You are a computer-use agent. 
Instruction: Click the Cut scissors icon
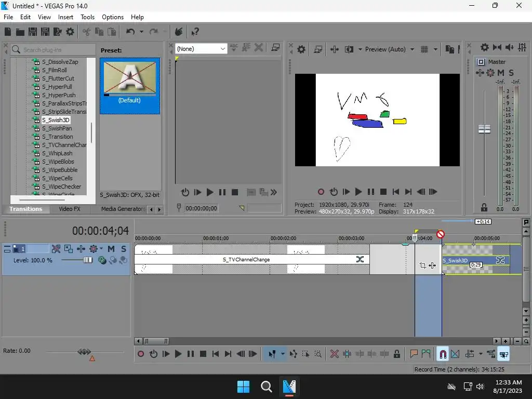[87, 32]
